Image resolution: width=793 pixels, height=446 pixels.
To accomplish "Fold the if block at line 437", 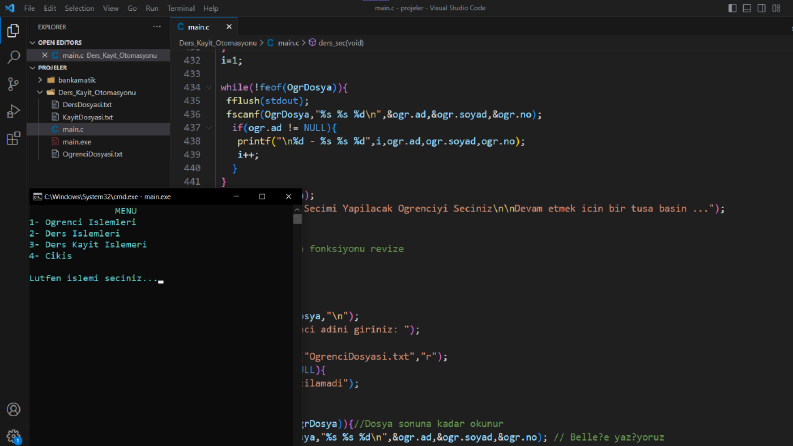I will click(209, 128).
